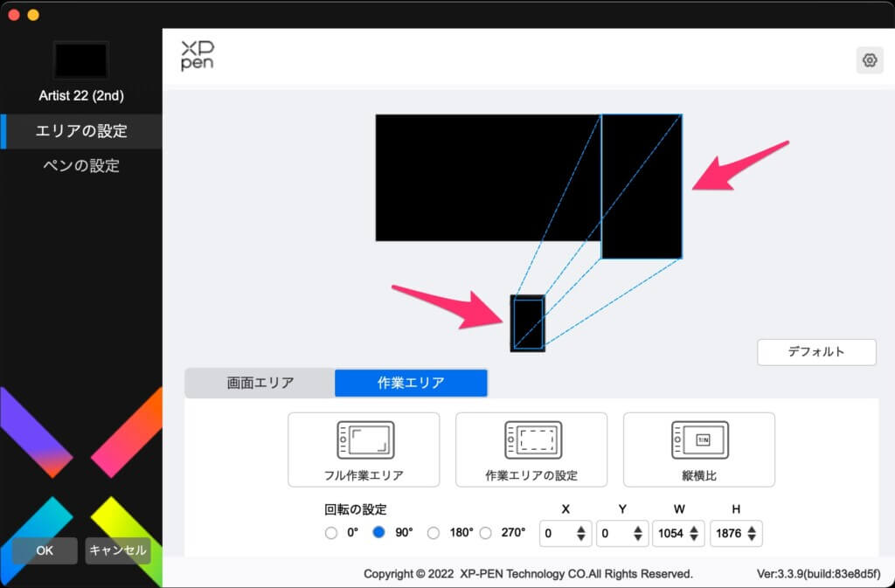Screen dimensions: 895x588
Task: Click the small tablet work area preview
Action: (x=528, y=323)
